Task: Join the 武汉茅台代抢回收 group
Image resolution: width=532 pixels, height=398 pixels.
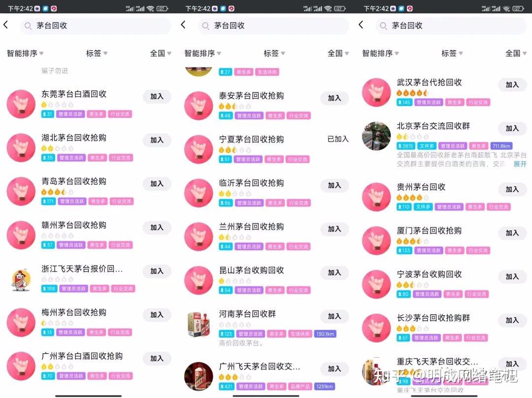Action: [x=512, y=85]
